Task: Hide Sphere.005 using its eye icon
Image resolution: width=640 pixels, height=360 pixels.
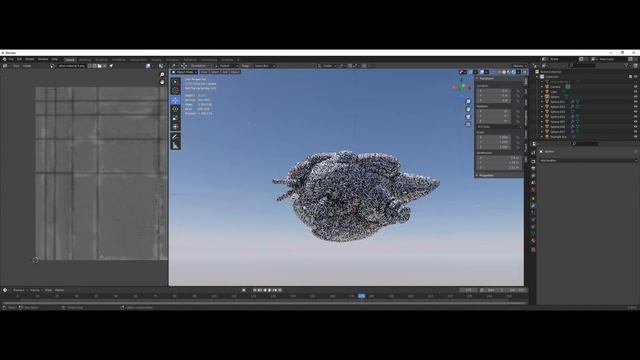Action: click(636, 122)
